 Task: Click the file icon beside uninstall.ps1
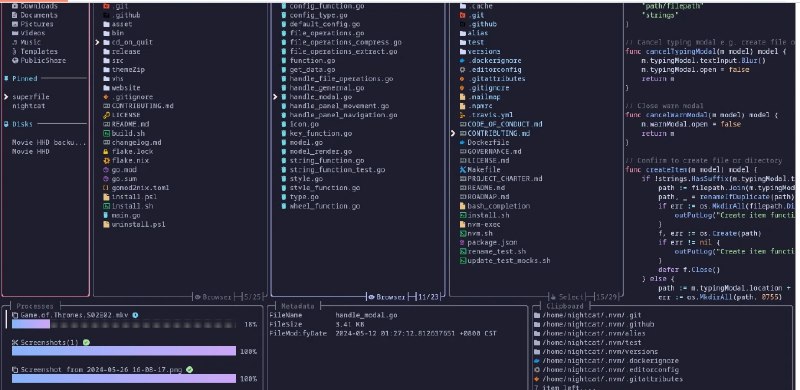[106, 224]
